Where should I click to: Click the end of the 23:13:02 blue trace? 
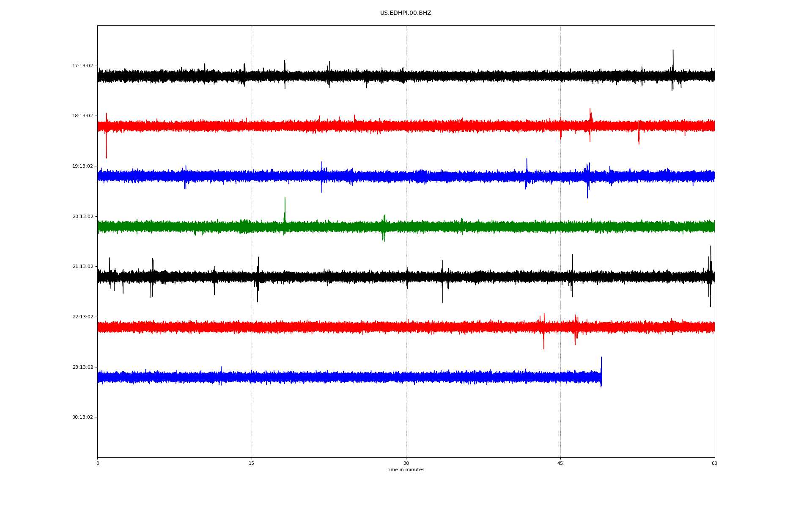601,373
